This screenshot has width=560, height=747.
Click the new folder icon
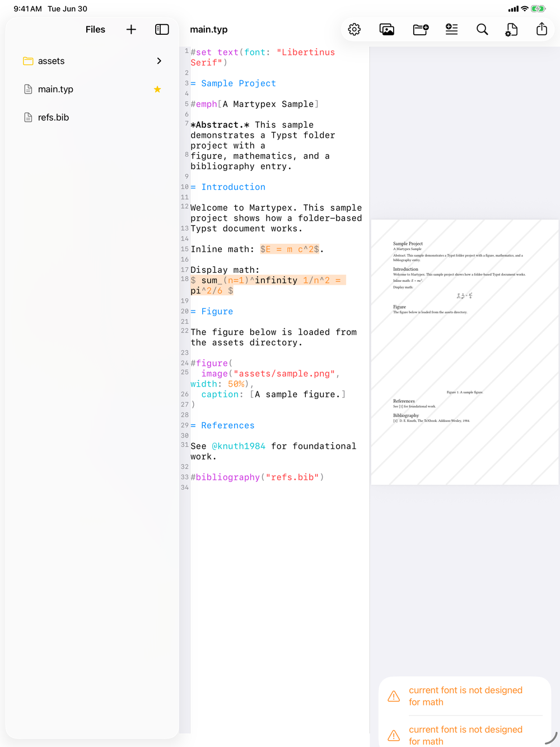[x=421, y=29]
